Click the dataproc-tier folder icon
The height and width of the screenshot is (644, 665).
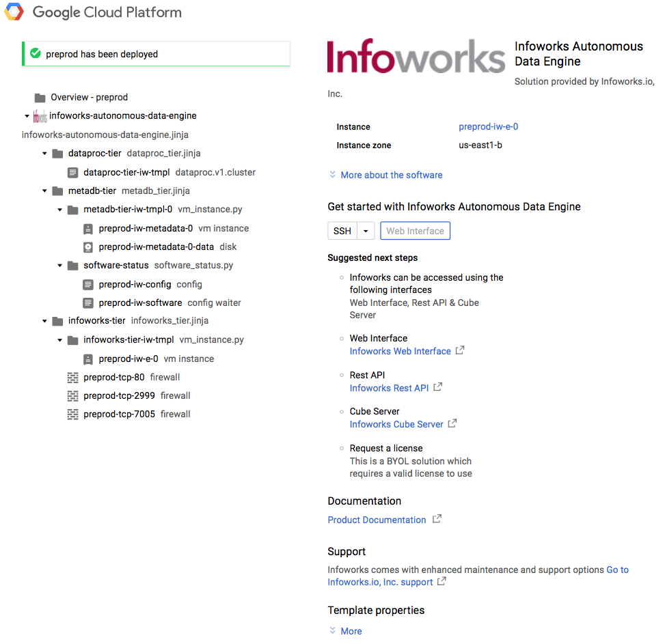[x=57, y=154]
